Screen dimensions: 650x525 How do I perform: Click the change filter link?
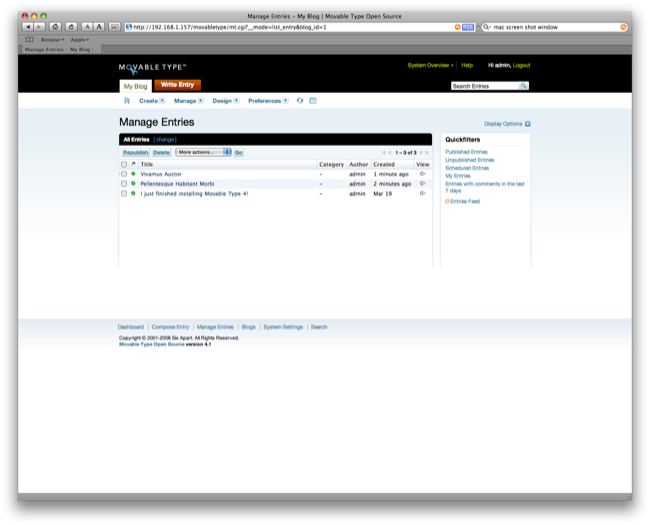[x=165, y=140]
